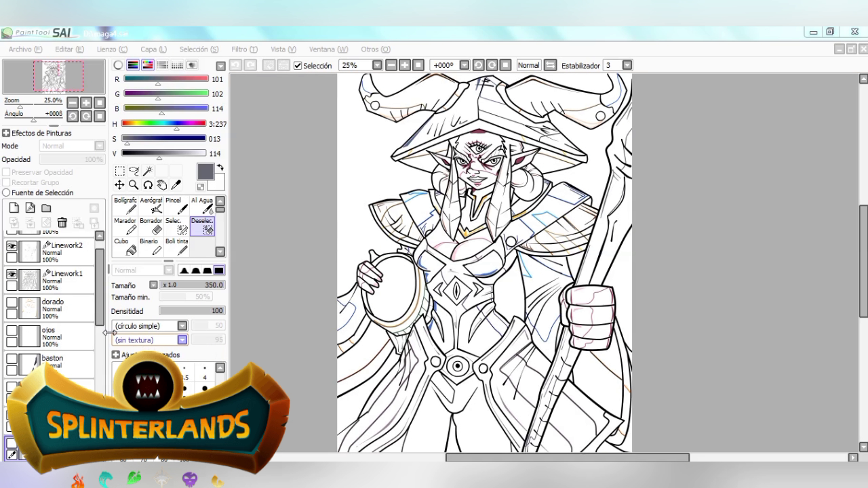Adjust the Densitidad slider bar

click(191, 311)
